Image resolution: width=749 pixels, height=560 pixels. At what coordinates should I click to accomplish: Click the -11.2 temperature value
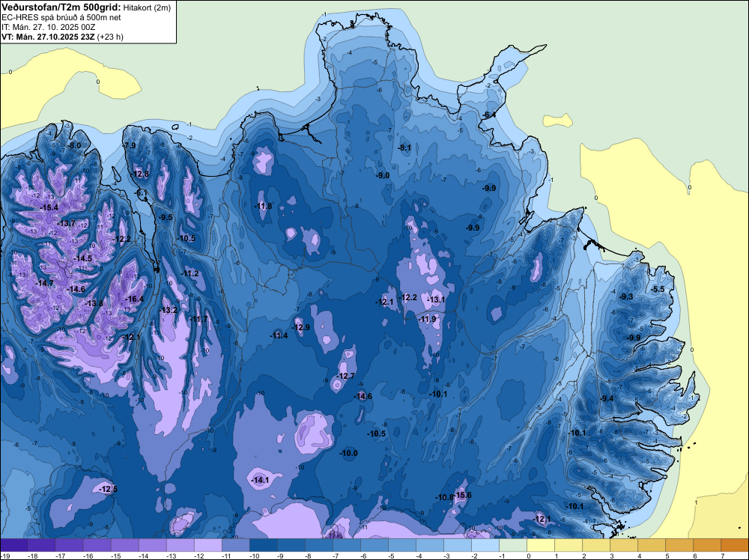click(x=190, y=273)
